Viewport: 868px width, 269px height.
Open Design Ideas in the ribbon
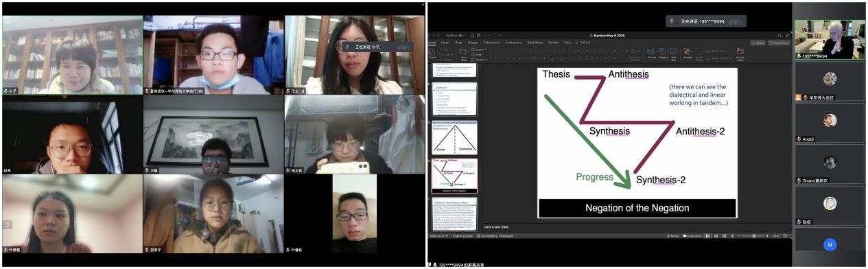tap(740, 53)
